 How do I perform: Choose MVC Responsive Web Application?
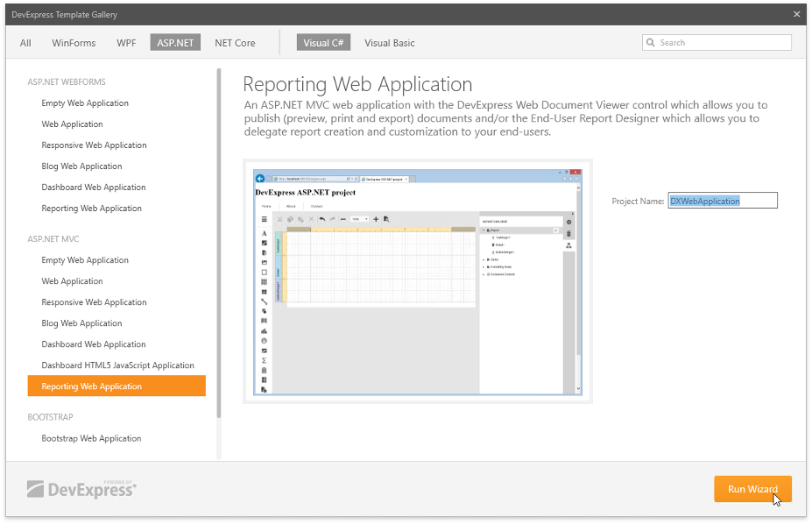pyautogui.click(x=94, y=302)
